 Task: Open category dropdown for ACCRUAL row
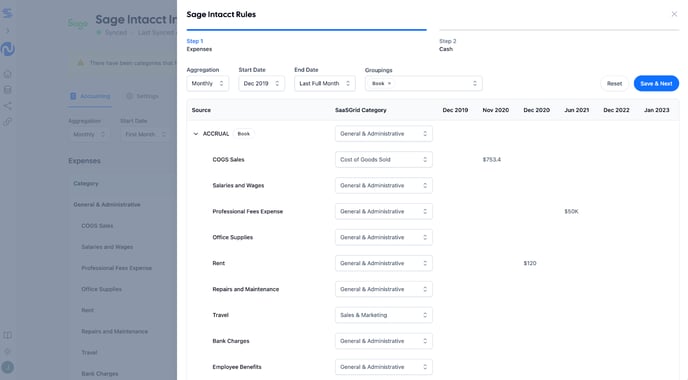click(383, 134)
